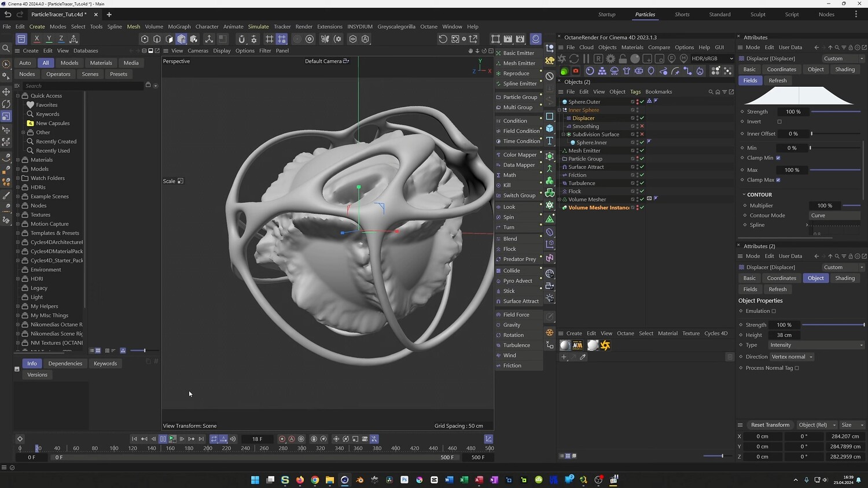Expand the Spline parameter arrow
Viewport: 868px width, 488px height.
(x=807, y=225)
